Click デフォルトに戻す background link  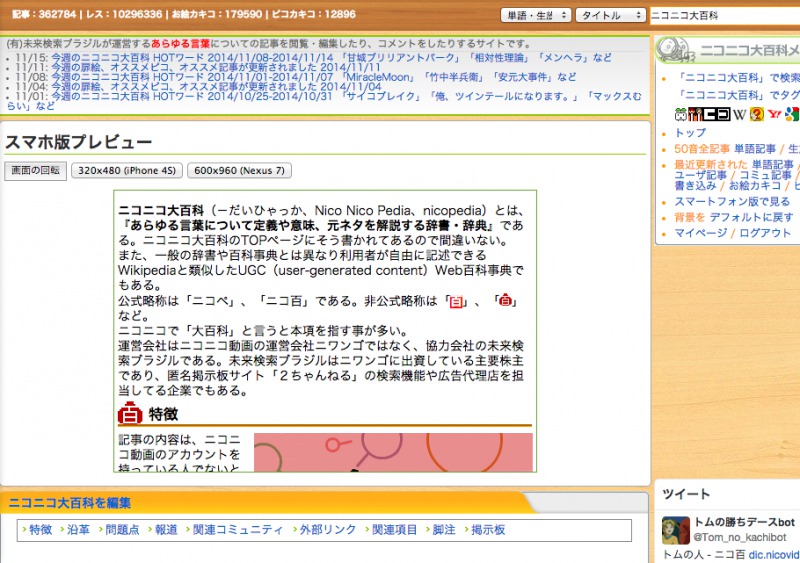pyautogui.click(x=752, y=217)
